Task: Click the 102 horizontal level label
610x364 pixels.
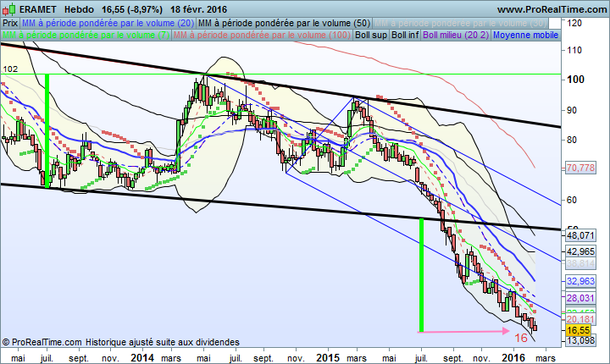Action: pyautogui.click(x=10, y=69)
